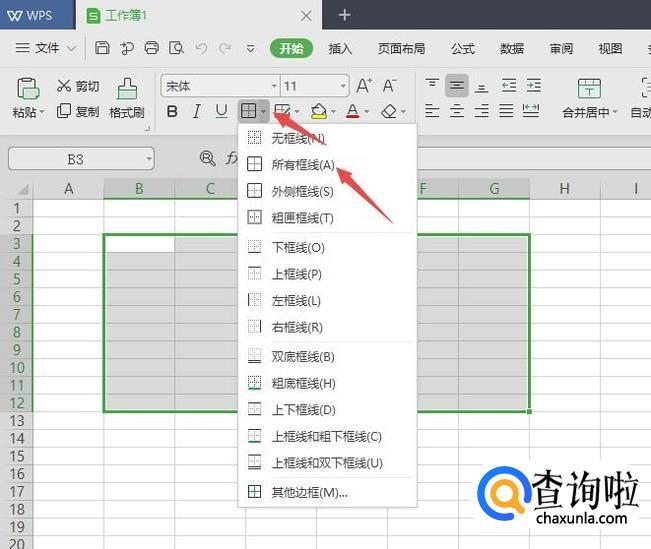Screen dimensions: 651x549
Task: Switch to the 插入 tab
Action: coord(340,49)
